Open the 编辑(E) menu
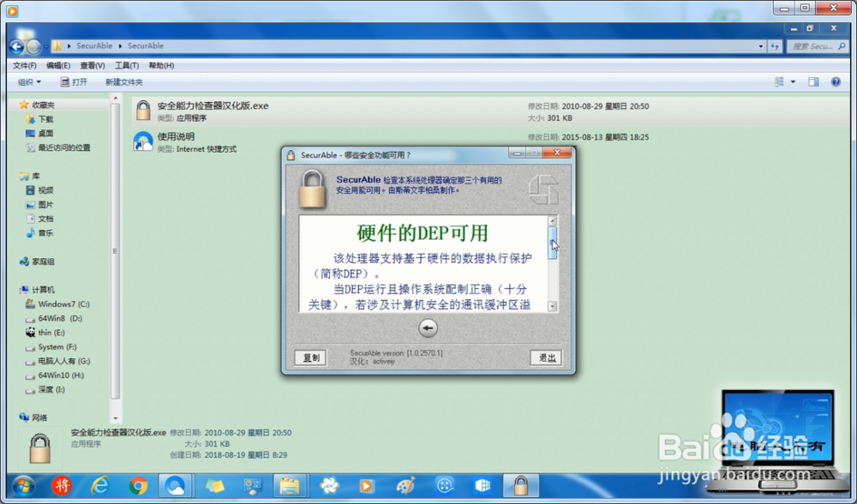 point(58,66)
